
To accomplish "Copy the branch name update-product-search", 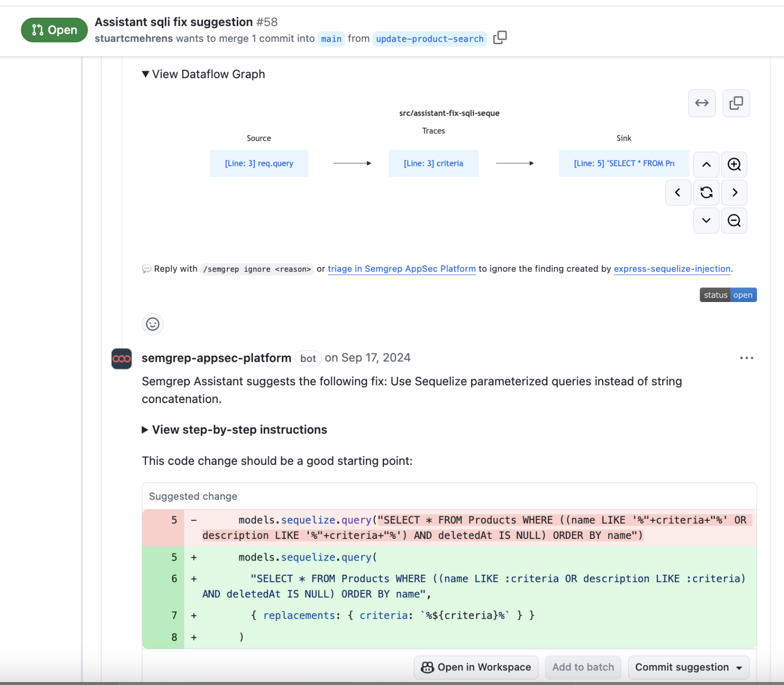I will coord(500,38).
